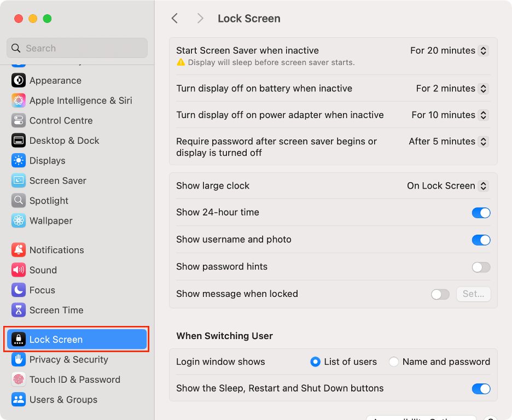Click the Touch ID & Password icon
512x420 pixels.
pos(19,380)
